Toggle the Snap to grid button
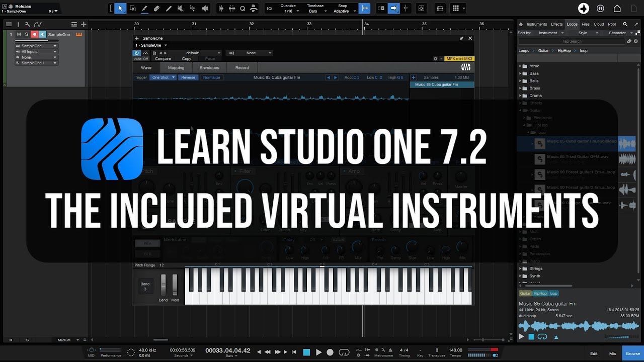644x362 pixels. tap(365, 9)
